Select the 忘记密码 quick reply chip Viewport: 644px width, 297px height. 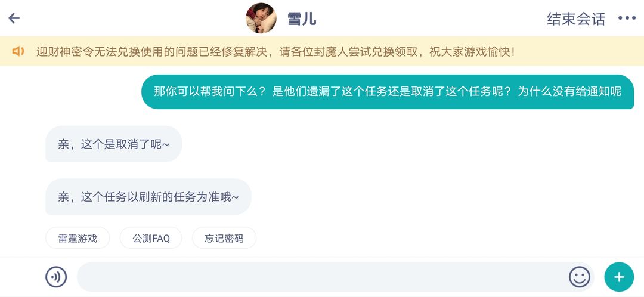[224, 239]
